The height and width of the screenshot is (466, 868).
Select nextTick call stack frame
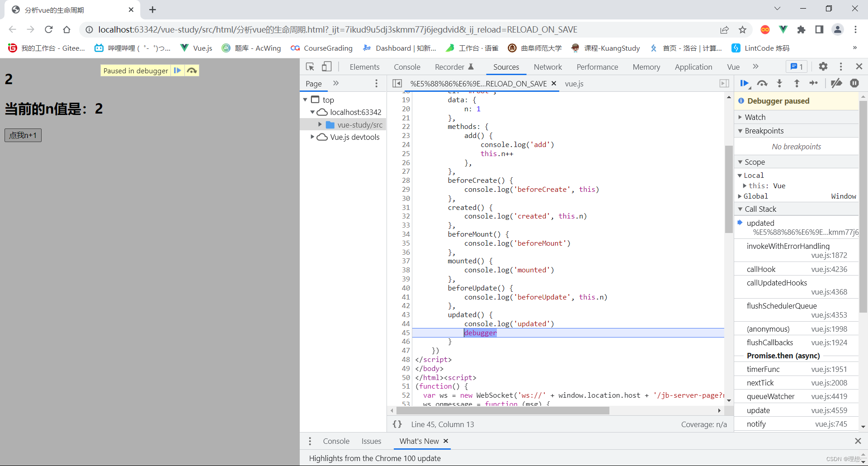tap(796, 383)
